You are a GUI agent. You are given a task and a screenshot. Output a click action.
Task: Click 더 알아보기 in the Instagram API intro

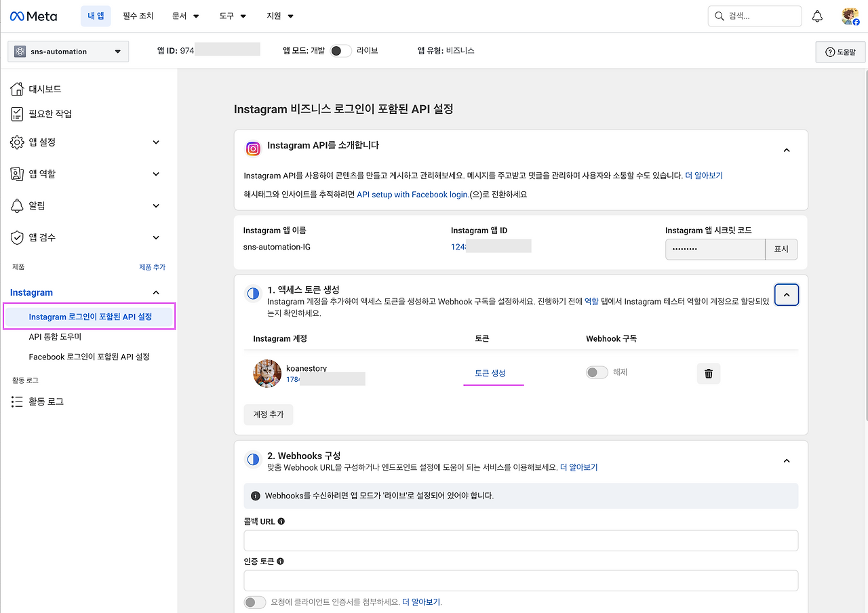tap(704, 176)
